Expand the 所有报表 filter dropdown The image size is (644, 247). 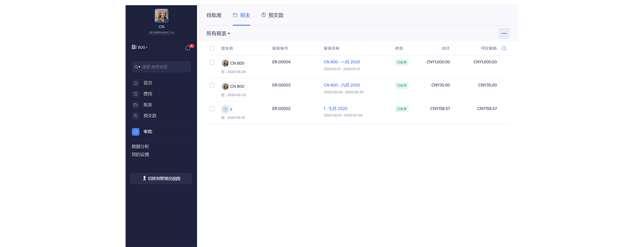(218, 33)
